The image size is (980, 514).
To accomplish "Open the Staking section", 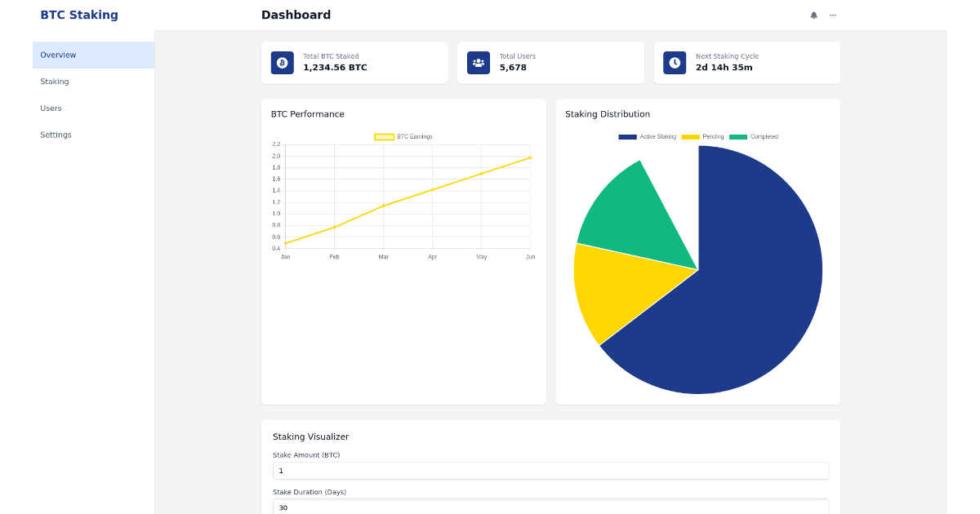I will click(54, 81).
